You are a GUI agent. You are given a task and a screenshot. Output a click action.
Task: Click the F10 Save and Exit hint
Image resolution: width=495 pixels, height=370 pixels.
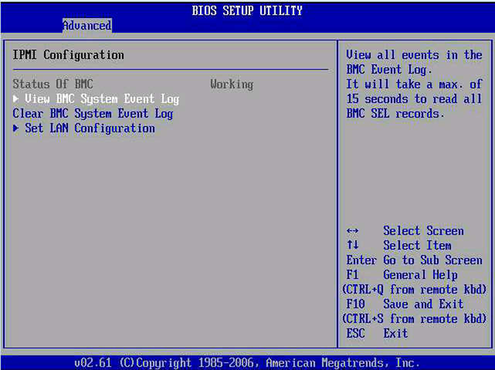tap(405, 304)
